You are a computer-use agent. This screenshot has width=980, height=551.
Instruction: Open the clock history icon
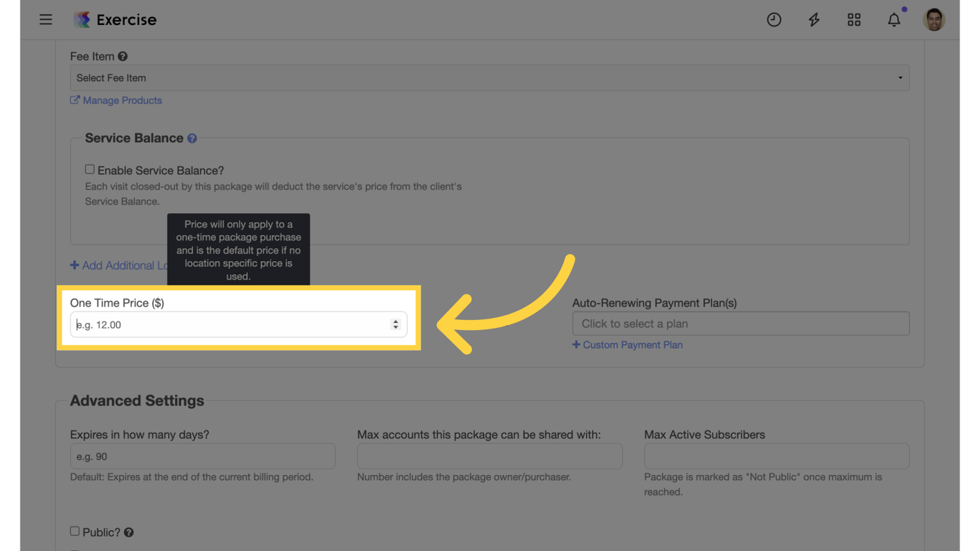click(773, 19)
